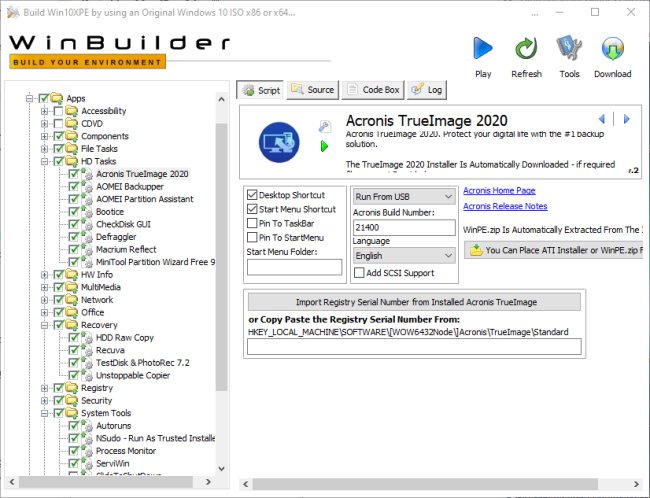Switch to the Script tab

click(x=260, y=90)
